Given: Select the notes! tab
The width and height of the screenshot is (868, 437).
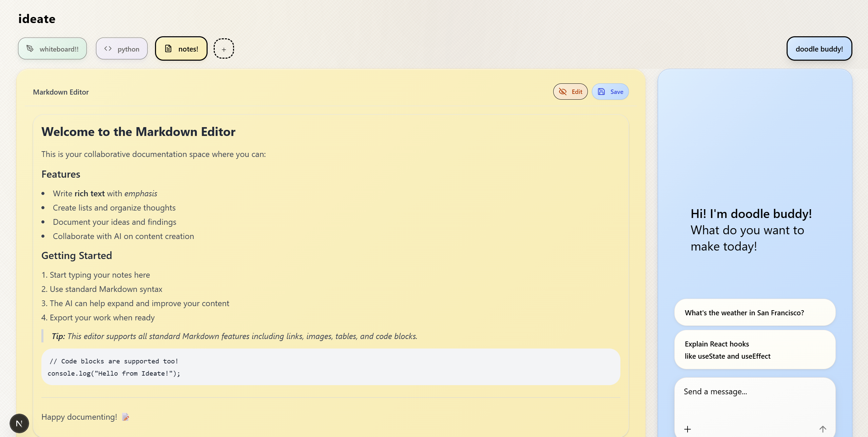Looking at the screenshot, I should (188, 49).
